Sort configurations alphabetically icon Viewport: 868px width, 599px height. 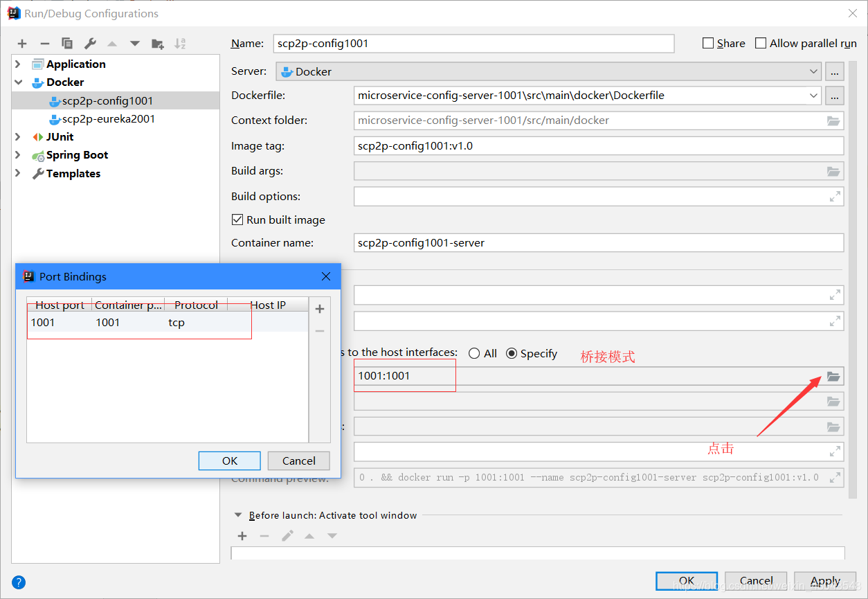pyautogui.click(x=180, y=44)
